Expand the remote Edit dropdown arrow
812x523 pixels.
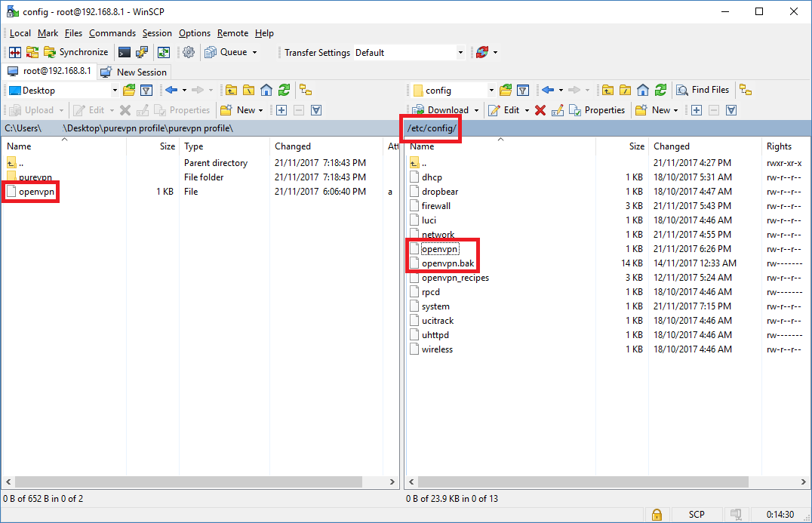click(x=527, y=110)
